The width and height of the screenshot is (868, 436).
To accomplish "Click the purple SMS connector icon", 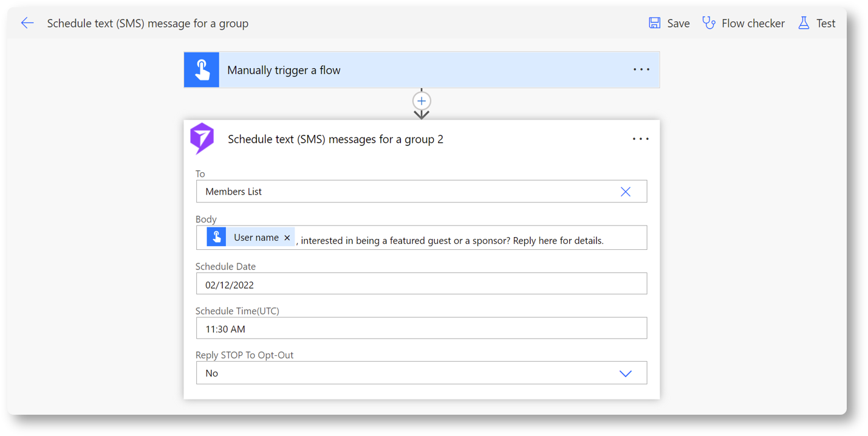I will click(202, 139).
